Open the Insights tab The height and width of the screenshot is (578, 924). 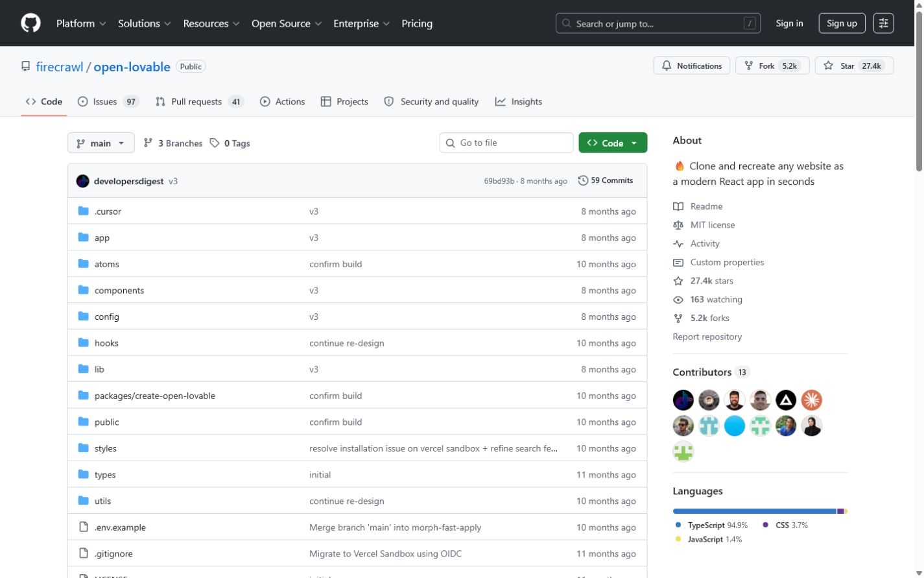[519, 102]
